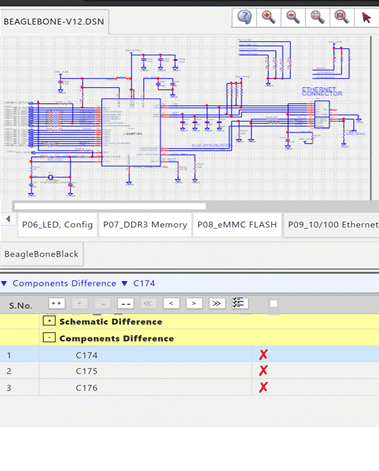Switch to the P08_eMMC FLASH tab
The width and height of the screenshot is (379, 471).
pos(237,225)
